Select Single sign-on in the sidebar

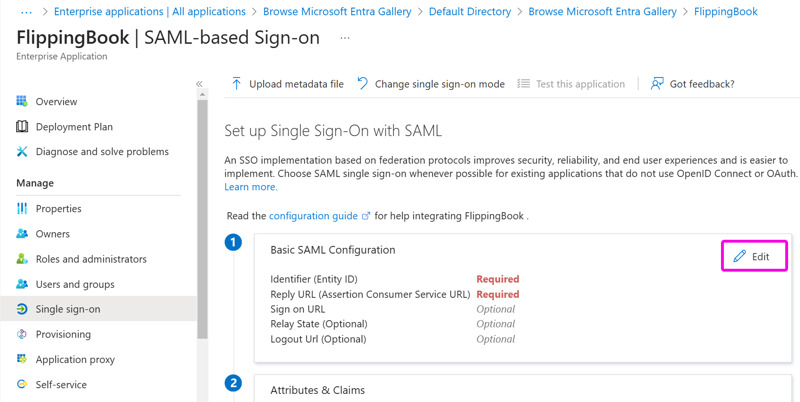[98, 309]
